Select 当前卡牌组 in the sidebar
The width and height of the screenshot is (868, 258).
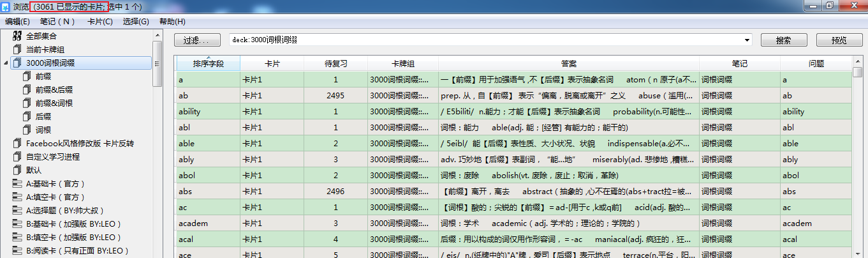tap(45, 49)
